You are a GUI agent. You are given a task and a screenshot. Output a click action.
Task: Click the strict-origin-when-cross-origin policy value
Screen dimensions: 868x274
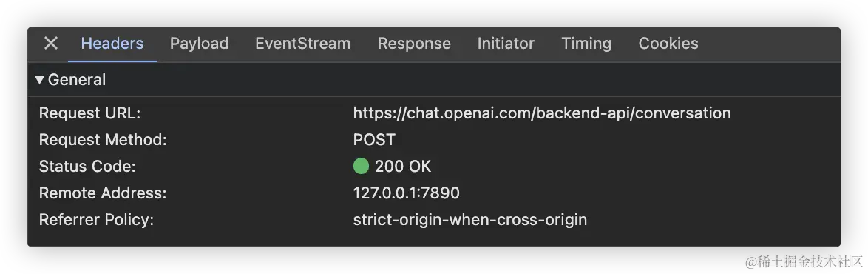coord(470,220)
